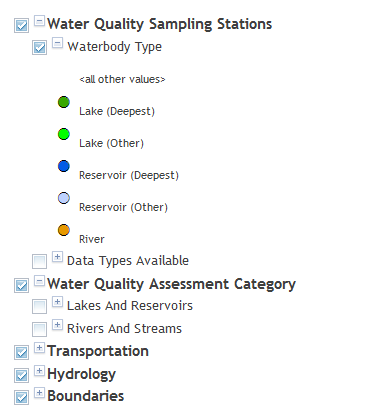The width and height of the screenshot is (370, 413).
Task: Click the dark green Lake (Deepest) symbol
Action: point(64,102)
